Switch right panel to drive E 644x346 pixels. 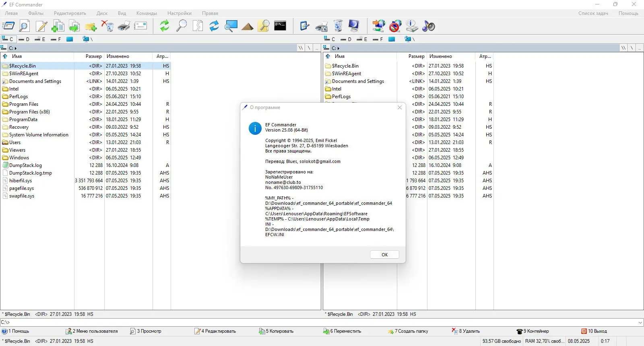pyautogui.click(x=362, y=39)
